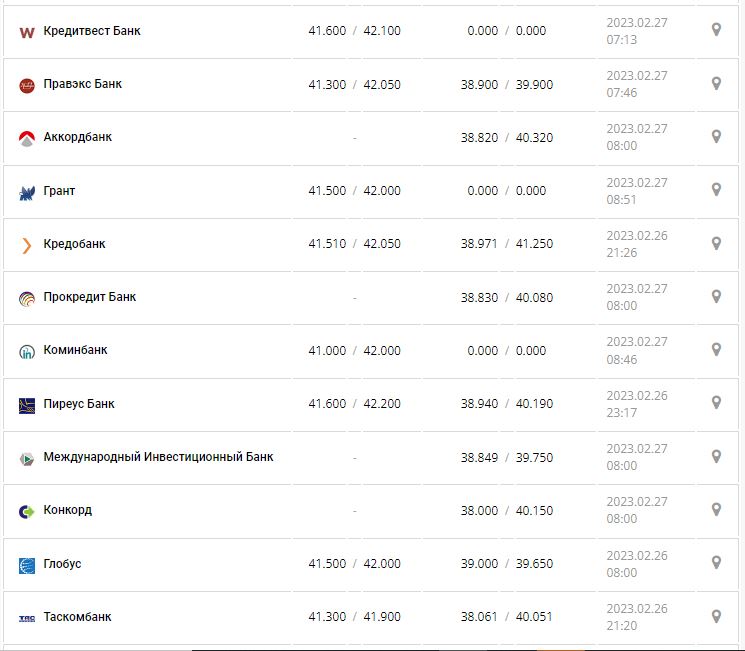Open the Пиреус Банк map pin
This screenshot has width=745, height=651.
[716, 403]
